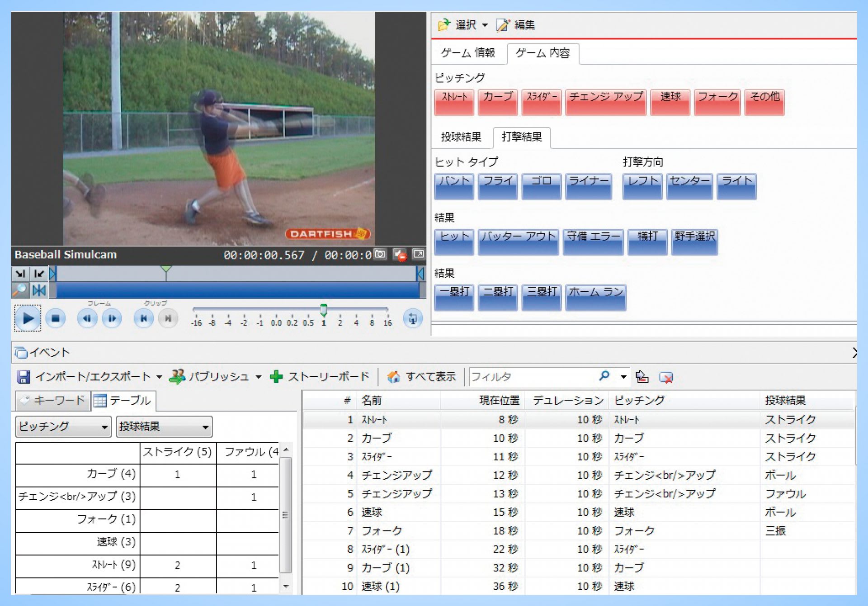The height and width of the screenshot is (606, 868).
Task: Switch to the 投球結果 tab
Action: click(x=461, y=137)
